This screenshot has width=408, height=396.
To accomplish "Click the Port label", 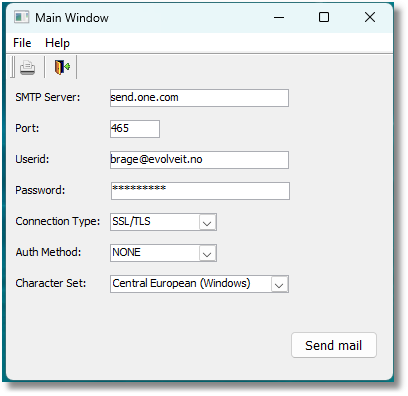I will coord(27,128).
